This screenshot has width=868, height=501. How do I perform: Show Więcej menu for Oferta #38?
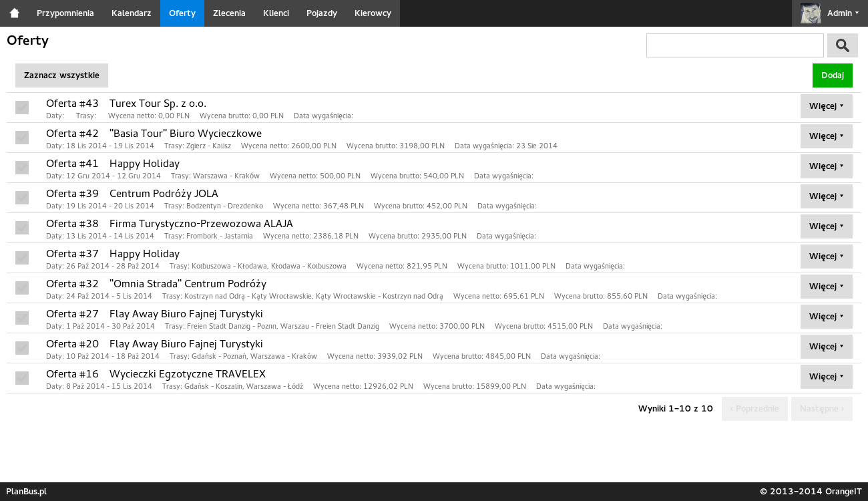827,226
